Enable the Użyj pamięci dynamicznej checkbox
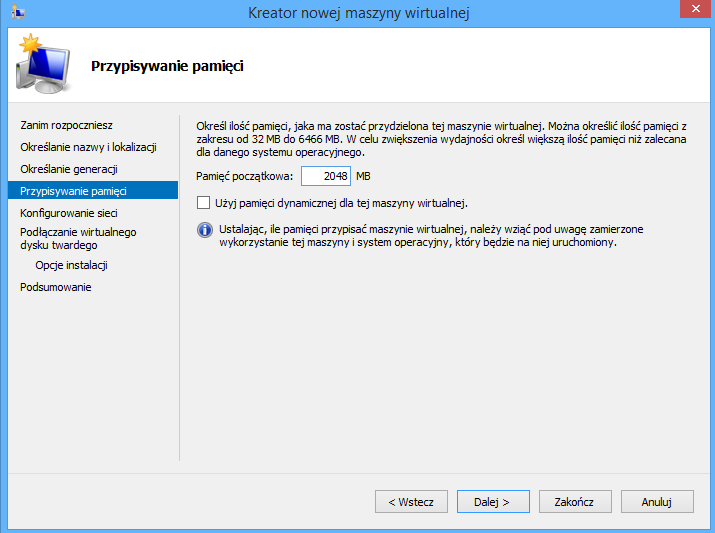715x533 pixels. pos(203,203)
